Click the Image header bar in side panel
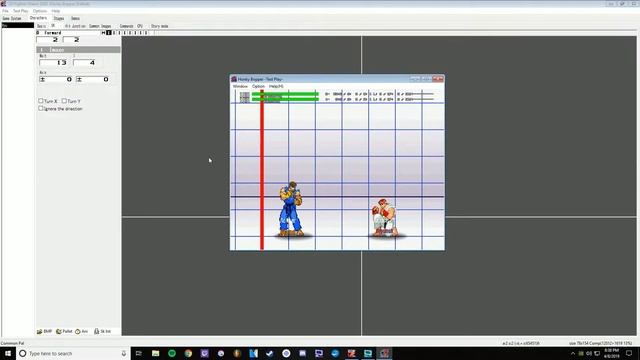This screenshot has height=360, width=640. click(78, 49)
